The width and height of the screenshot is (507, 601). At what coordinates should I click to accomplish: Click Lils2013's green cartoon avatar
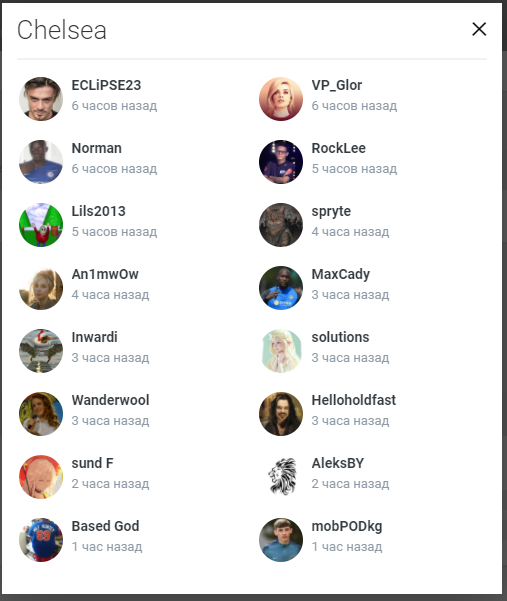point(41,225)
